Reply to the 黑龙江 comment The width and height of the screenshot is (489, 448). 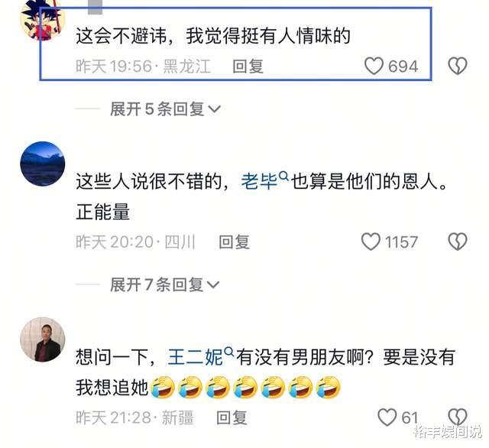coord(248,67)
